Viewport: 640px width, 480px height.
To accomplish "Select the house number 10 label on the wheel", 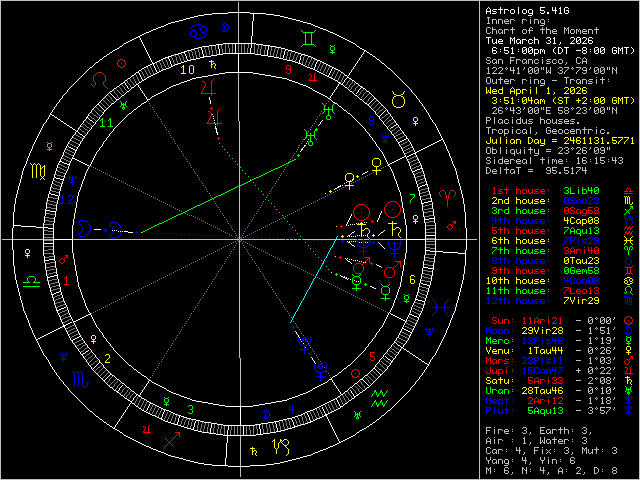I will click(187, 70).
